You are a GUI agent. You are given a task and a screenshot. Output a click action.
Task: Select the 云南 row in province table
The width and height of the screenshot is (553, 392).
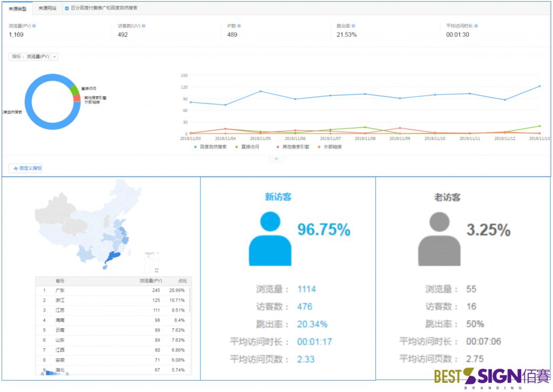pos(113,330)
